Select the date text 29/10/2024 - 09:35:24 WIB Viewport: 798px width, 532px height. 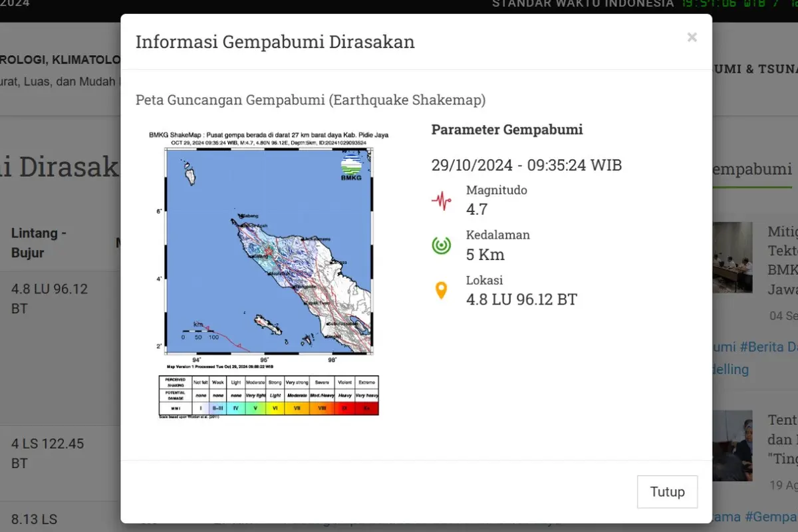[x=527, y=165]
